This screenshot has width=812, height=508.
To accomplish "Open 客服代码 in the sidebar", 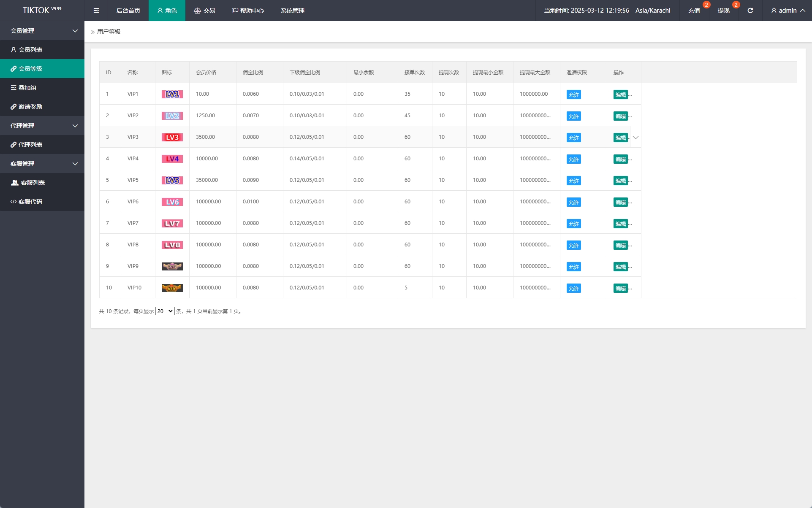I will (30, 202).
